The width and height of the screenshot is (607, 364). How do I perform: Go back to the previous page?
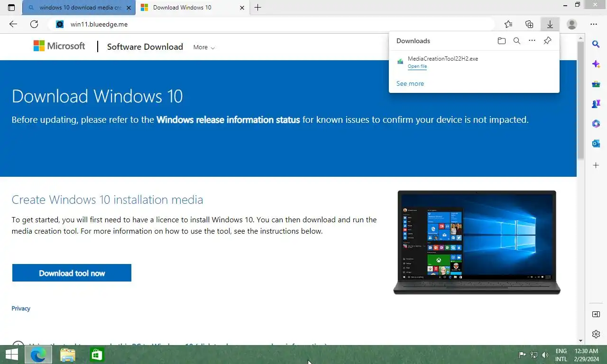click(x=13, y=24)
